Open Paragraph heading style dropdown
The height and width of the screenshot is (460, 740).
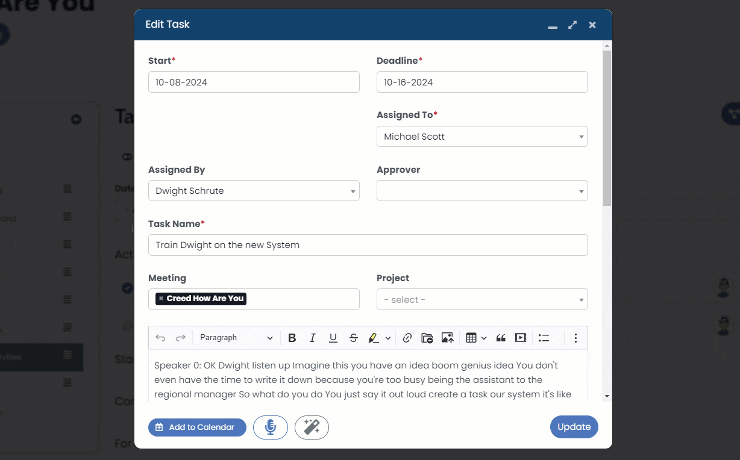click(236, 338)
